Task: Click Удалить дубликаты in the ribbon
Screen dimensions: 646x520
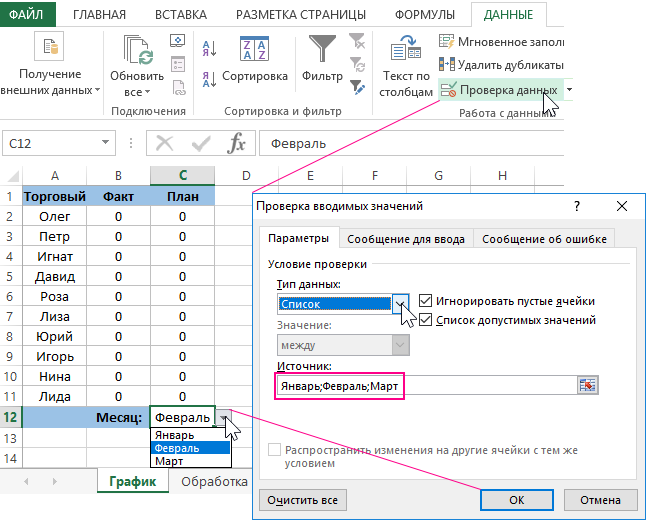Action: point(502,65)
